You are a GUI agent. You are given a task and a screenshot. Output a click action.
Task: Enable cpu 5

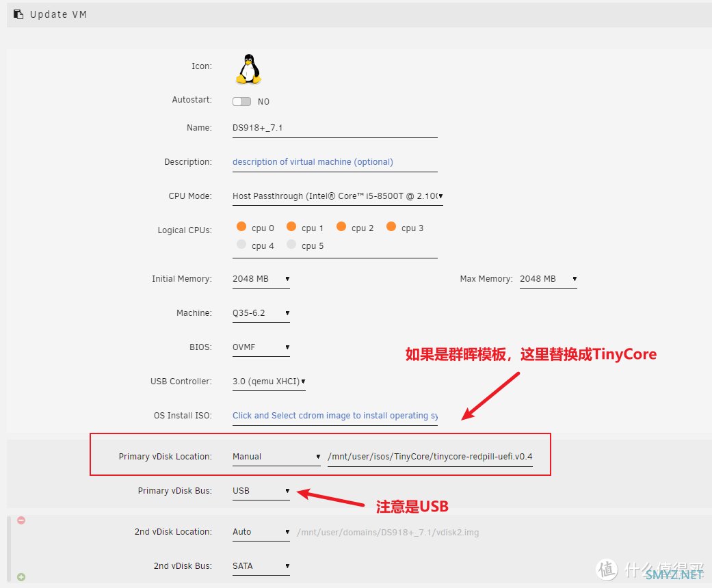[x=291, y=244]
